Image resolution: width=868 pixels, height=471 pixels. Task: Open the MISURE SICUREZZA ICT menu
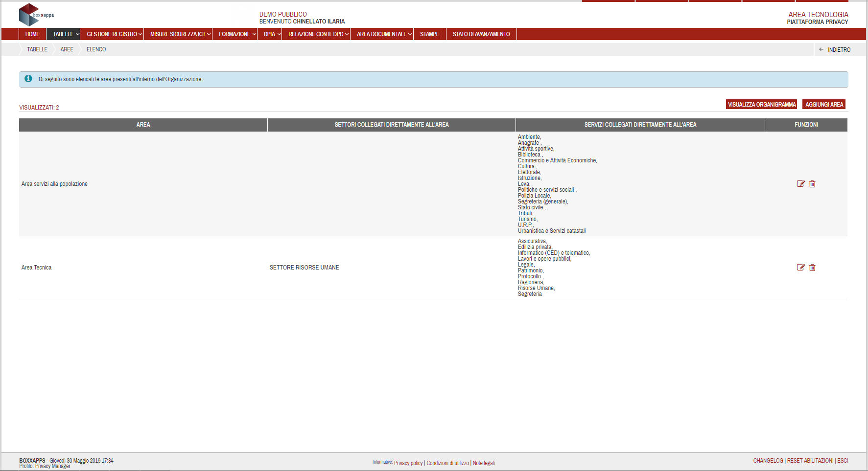click(x=178, y=34)
